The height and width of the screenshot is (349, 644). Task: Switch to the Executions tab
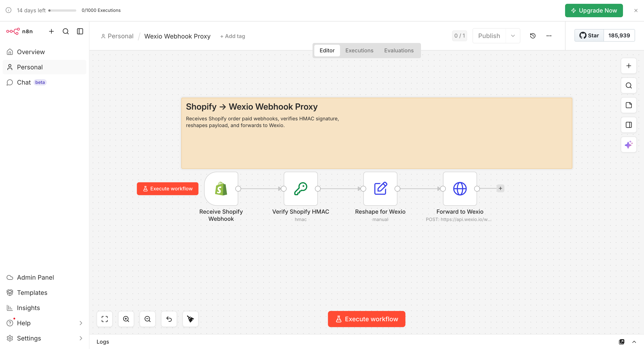(x=359, y=51)
